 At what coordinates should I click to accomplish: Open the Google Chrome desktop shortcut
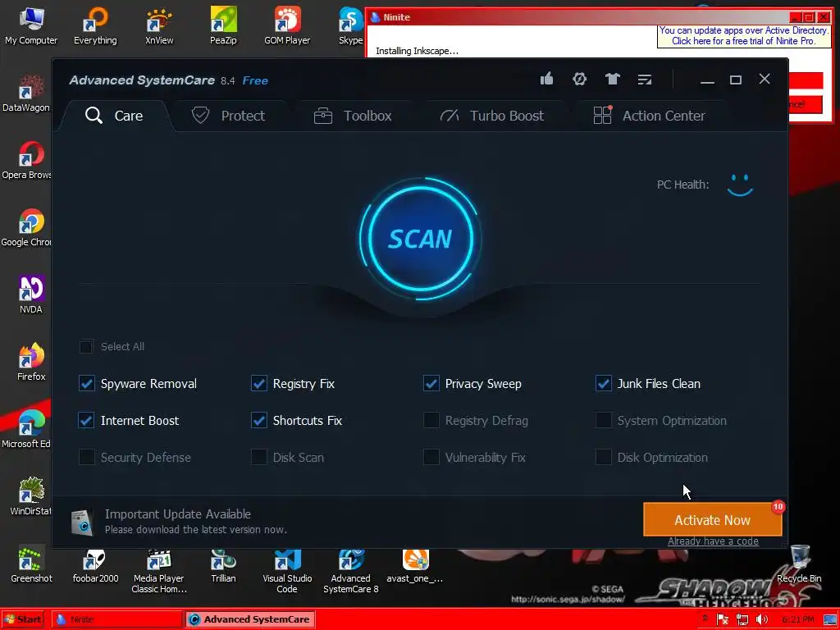(25, 228)
